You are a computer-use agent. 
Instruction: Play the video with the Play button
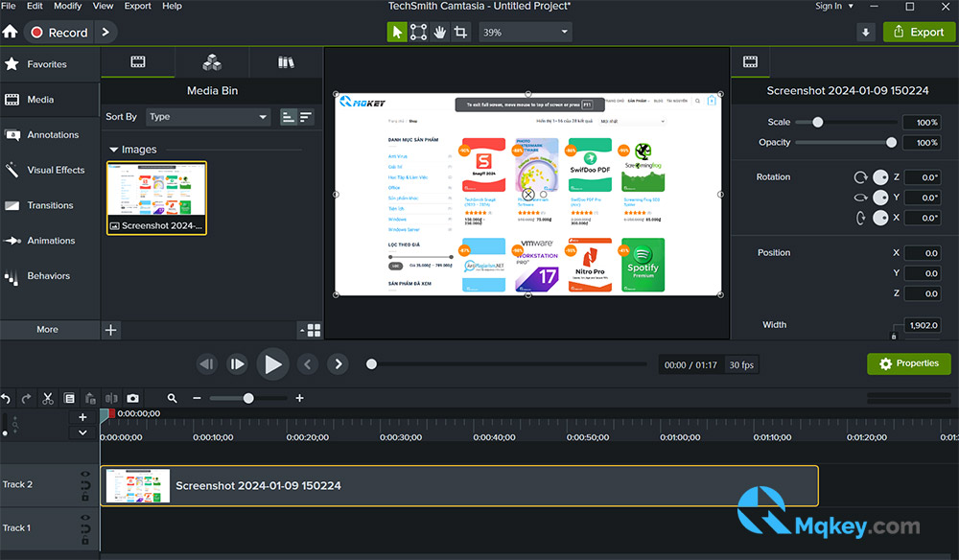272,364
